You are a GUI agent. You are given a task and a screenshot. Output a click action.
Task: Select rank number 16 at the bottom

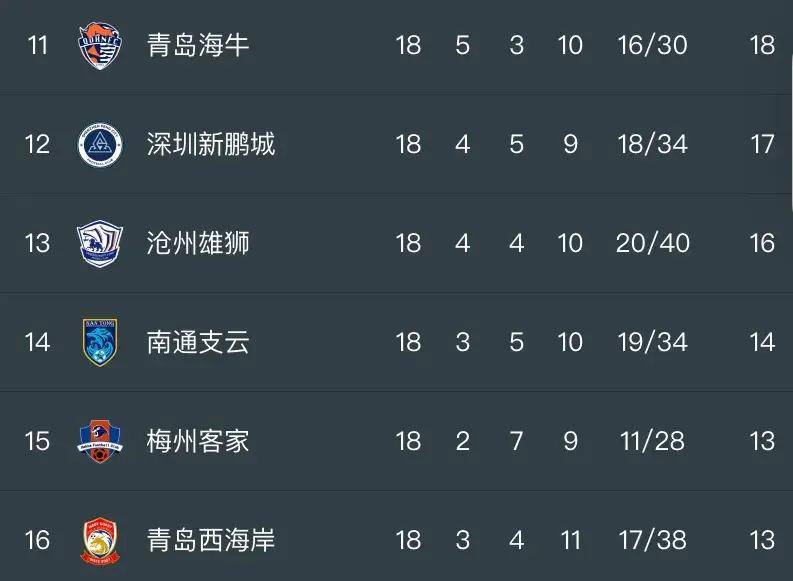[37, 541]
